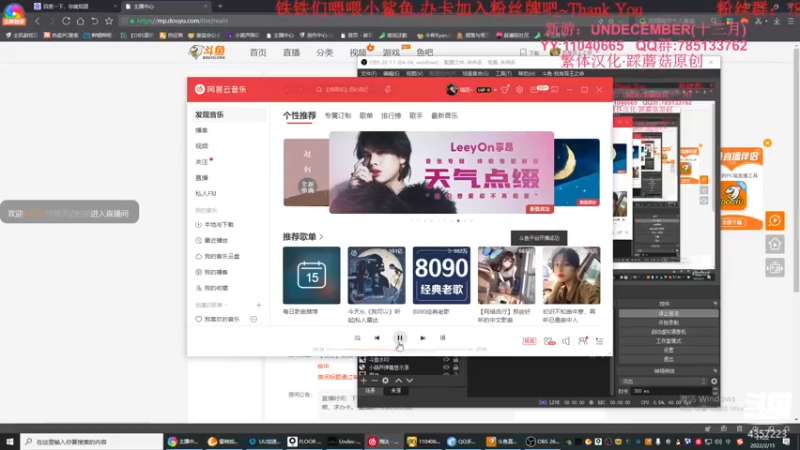The height and width of the screenshot is (450, 800).
Task: Select 歌单 tab
Action: 366,116
